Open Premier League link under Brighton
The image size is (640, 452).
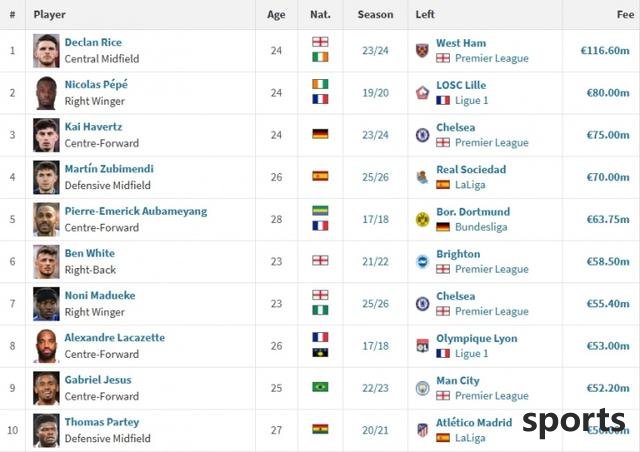491,269
